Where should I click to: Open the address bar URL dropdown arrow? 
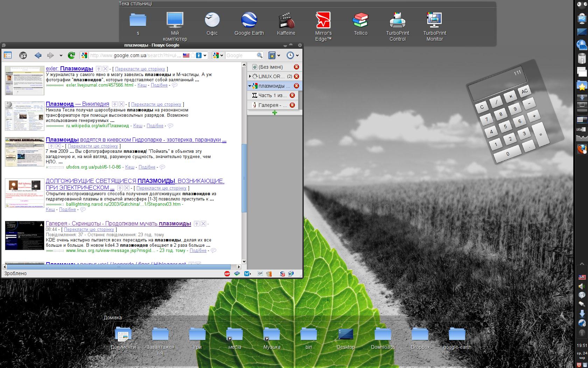(x=205, y=55)
